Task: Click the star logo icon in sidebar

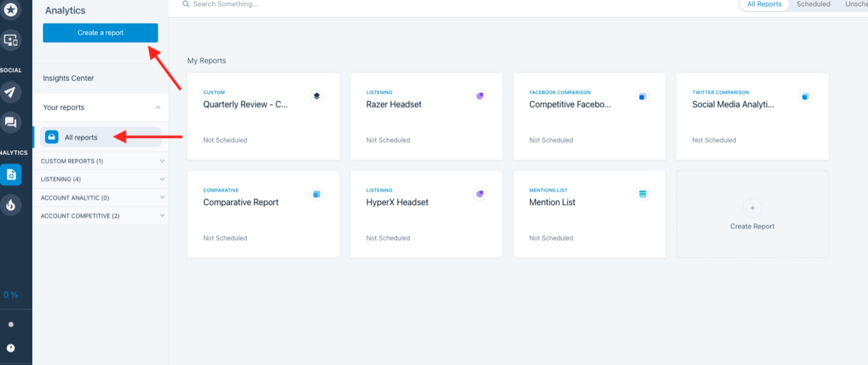Action: tap(11, 9)
